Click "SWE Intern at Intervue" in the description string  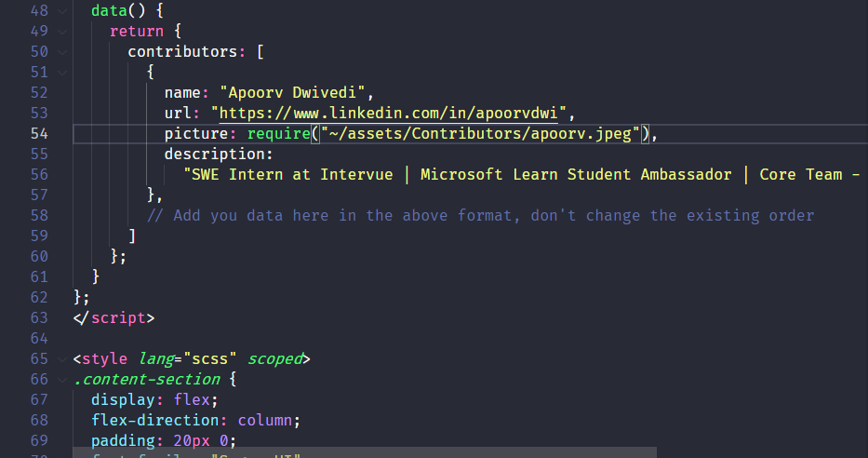(x=292, y=174)
